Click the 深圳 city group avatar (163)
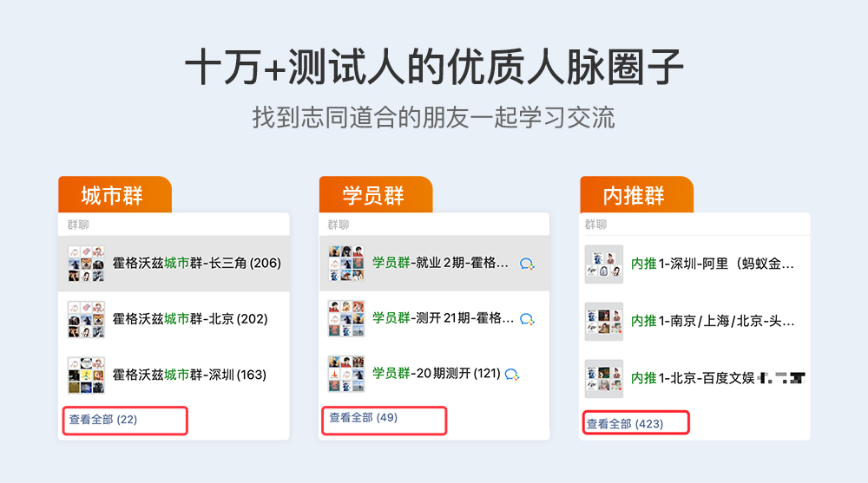The height and width of the screenshot is (483, 868). pyautogui.click(x=86, y=375)
